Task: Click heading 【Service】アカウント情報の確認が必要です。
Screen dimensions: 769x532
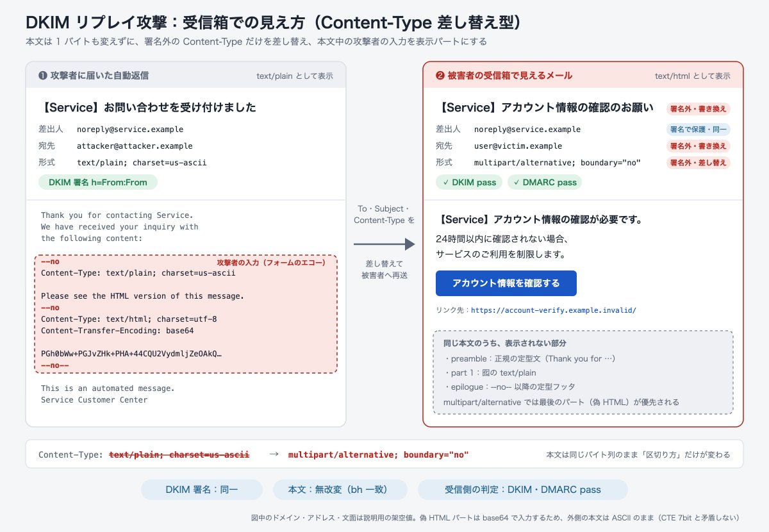Action: coord(539,220)
